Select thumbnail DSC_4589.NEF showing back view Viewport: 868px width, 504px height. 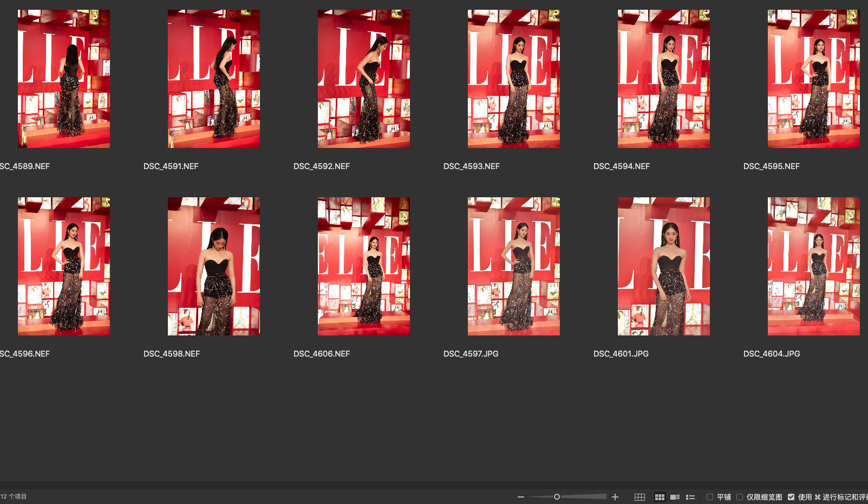click(64, 79)
